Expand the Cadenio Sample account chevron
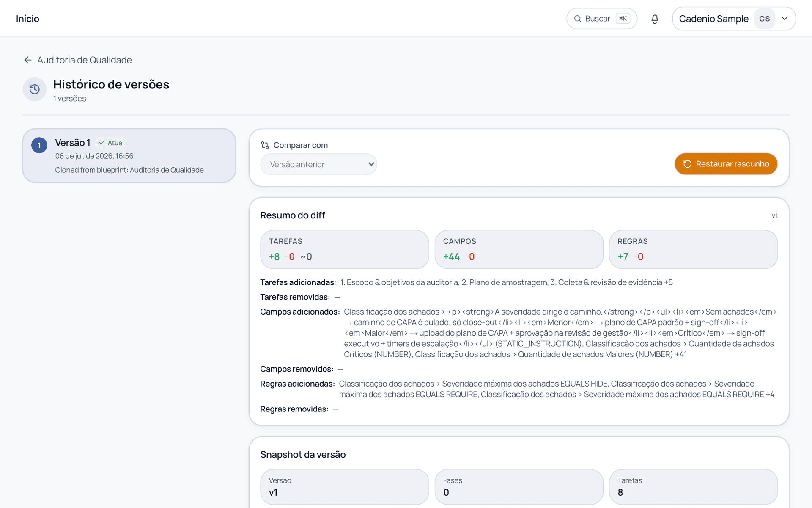Image resolution: width=812 pixels, height=508 pixels. [785, 19]
